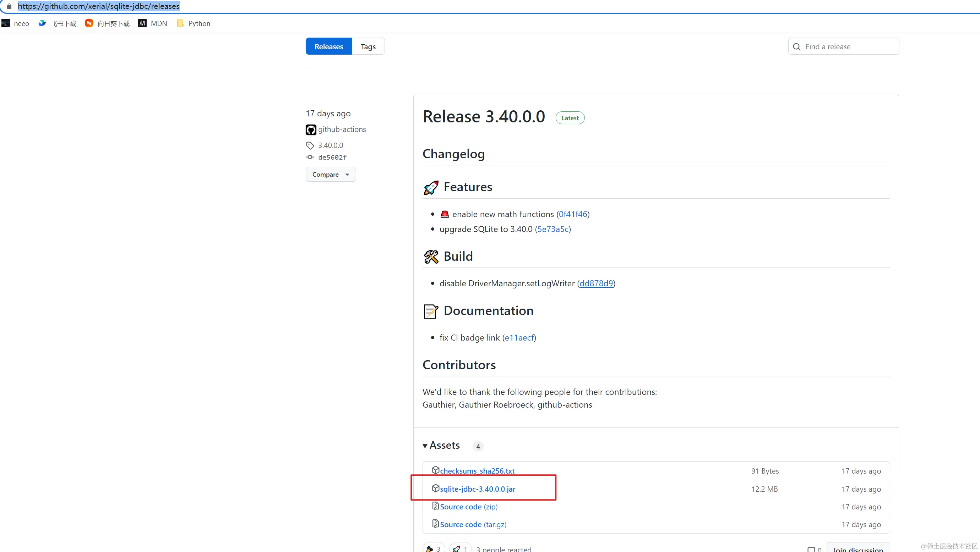Click the zip file icon for Source code (zip)
Viewport: 980px width, 552px height.
436,506
